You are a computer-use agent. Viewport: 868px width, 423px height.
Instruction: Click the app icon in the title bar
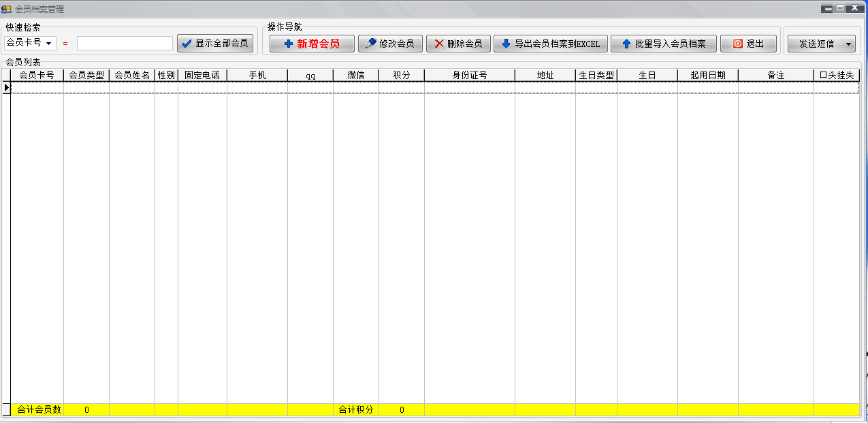[6, 9]
